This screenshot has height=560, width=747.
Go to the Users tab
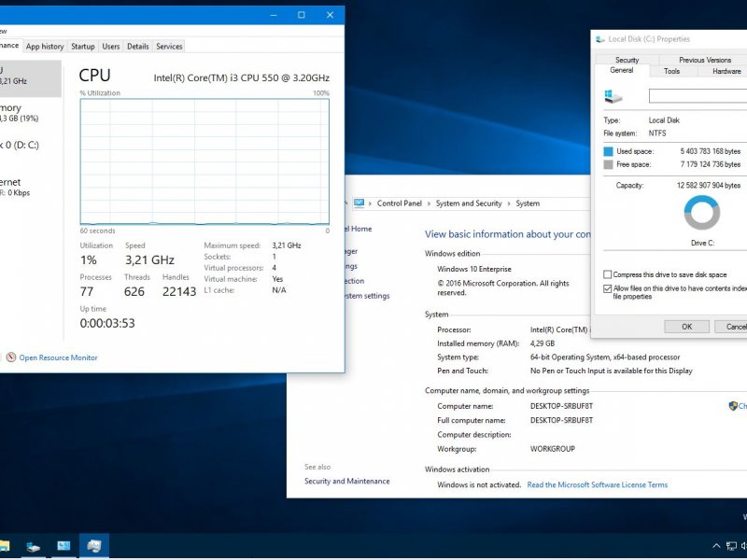point(111,46)
